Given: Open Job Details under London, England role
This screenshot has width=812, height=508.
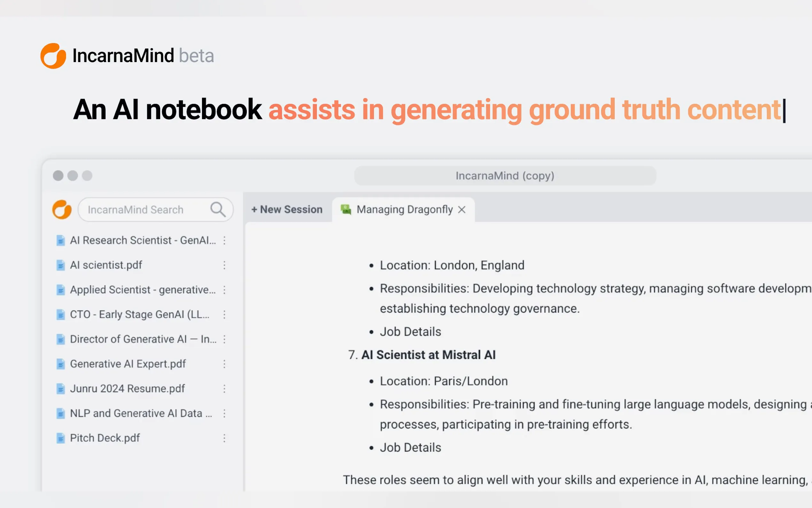Looking at the screenshot, I should (410, 332).
